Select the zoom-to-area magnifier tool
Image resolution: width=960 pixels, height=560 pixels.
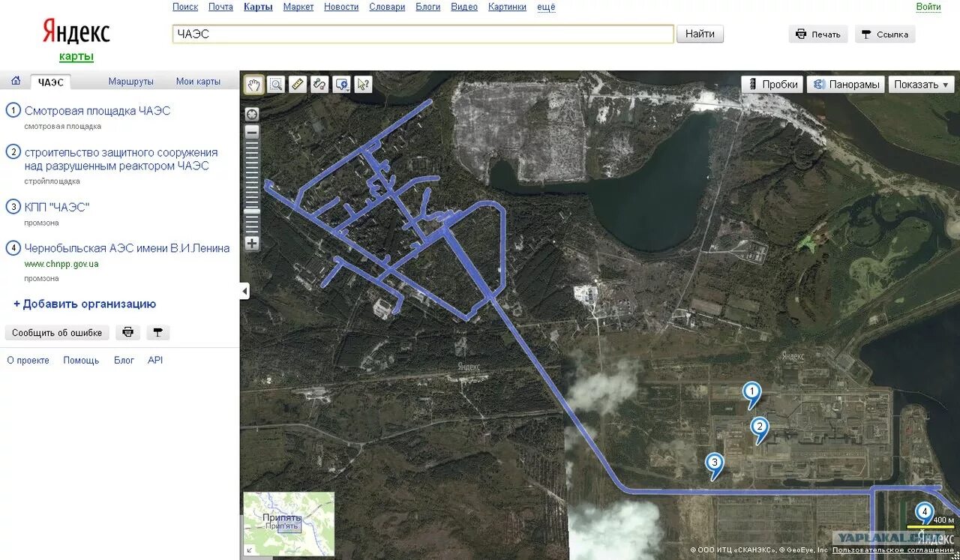276,84
